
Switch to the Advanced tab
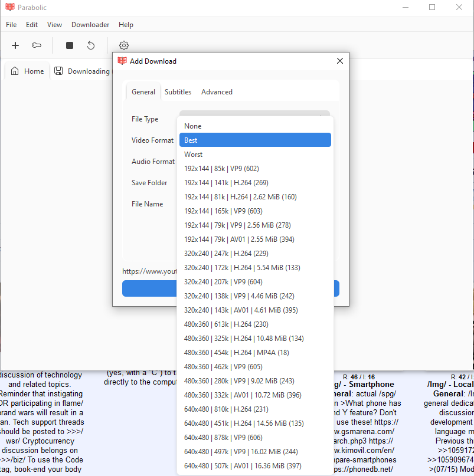217,92
